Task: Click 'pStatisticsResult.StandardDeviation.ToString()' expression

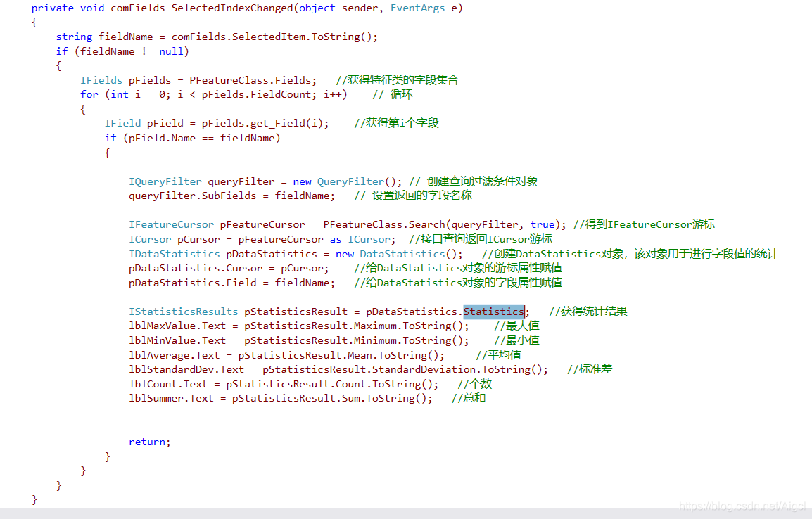Action: 402,369
